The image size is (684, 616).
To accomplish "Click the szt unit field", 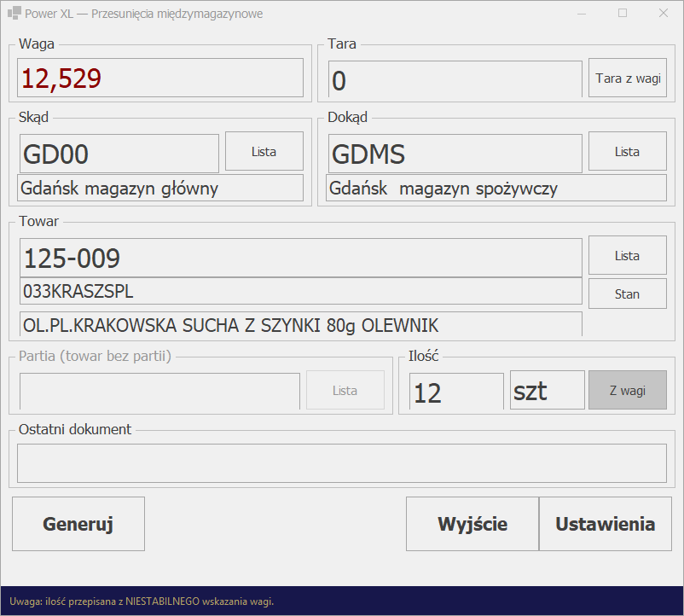I will [x=548, y=390].
